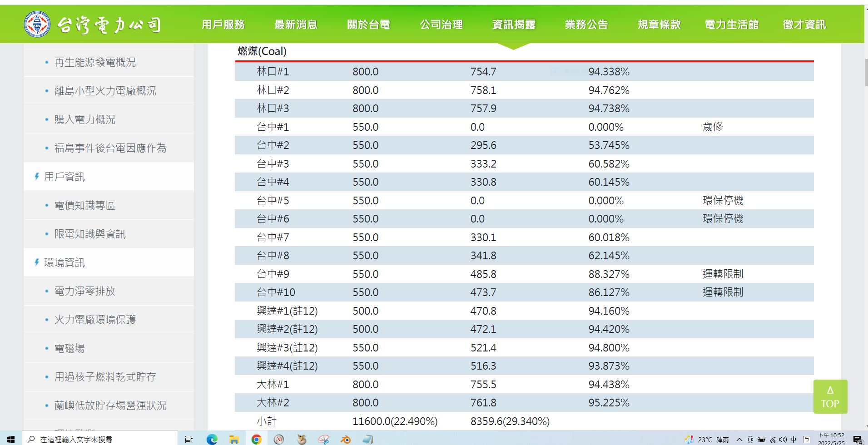Select 環境資訊 sidebar section
Image resolution: width=868 pixels, height=445 pixels.
coord(64,262)
